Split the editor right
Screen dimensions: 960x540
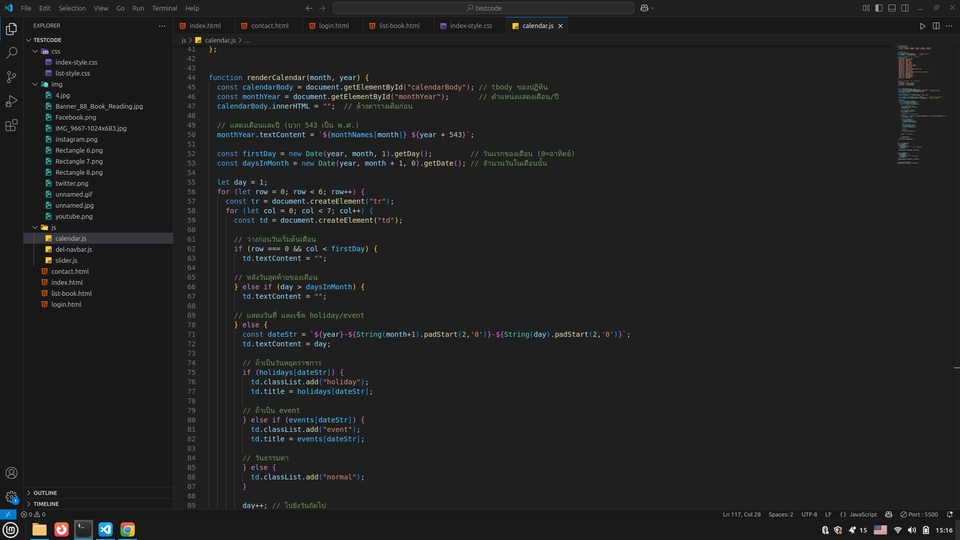click(x=936, y=26)
